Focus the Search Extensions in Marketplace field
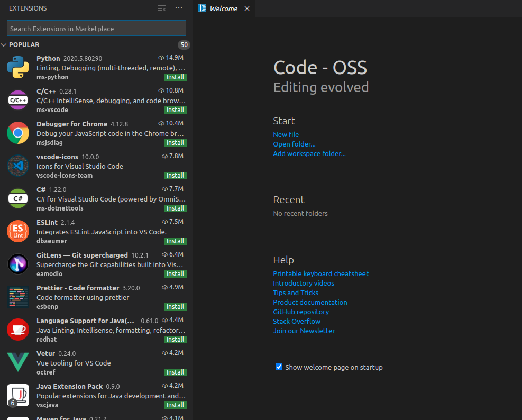 (97, 29)
